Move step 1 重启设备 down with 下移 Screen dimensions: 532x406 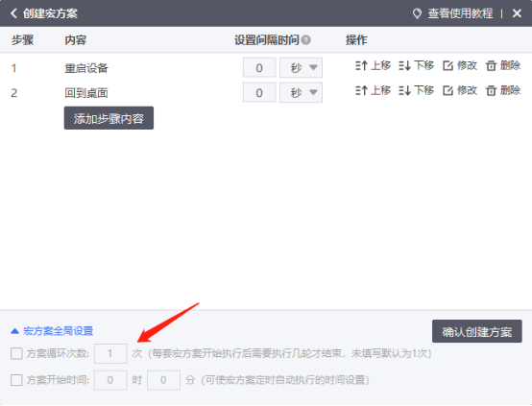pyautogui.click(x=417, y=65)
